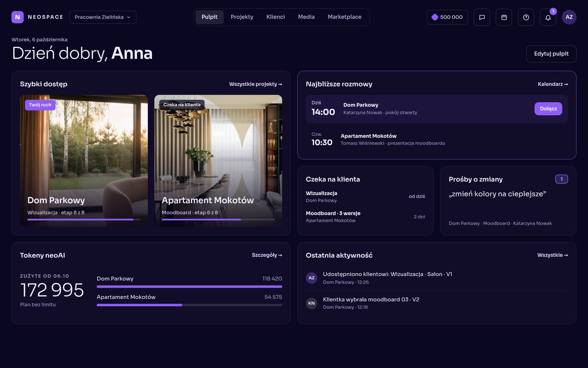This screenshot has height=368, width=588.
Task: Navigate to the Marketplace tab
Action: (345, 17)
